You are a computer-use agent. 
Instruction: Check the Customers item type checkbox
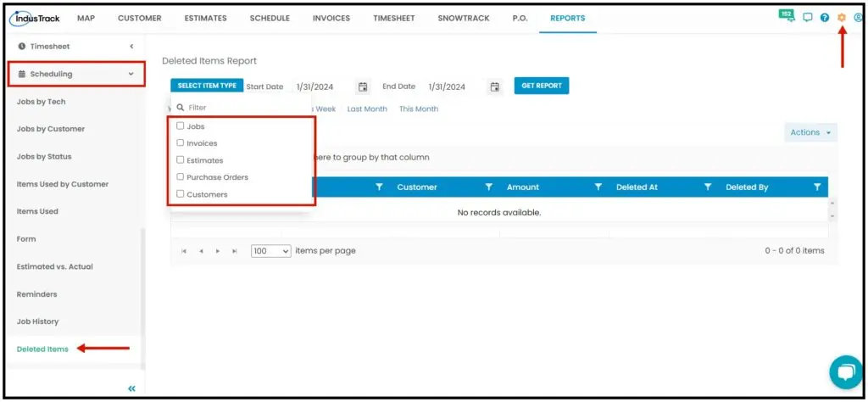(180, 194)
